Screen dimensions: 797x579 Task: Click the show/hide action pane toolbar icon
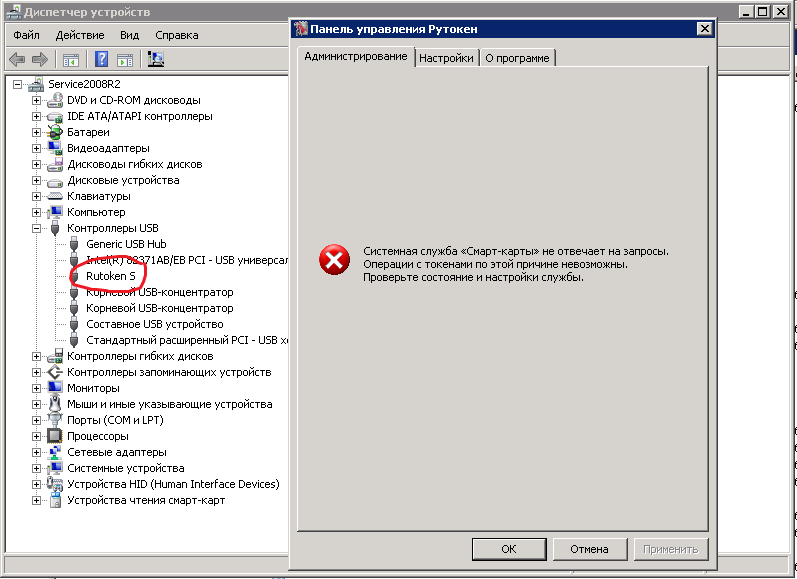[x=126, y=59]
